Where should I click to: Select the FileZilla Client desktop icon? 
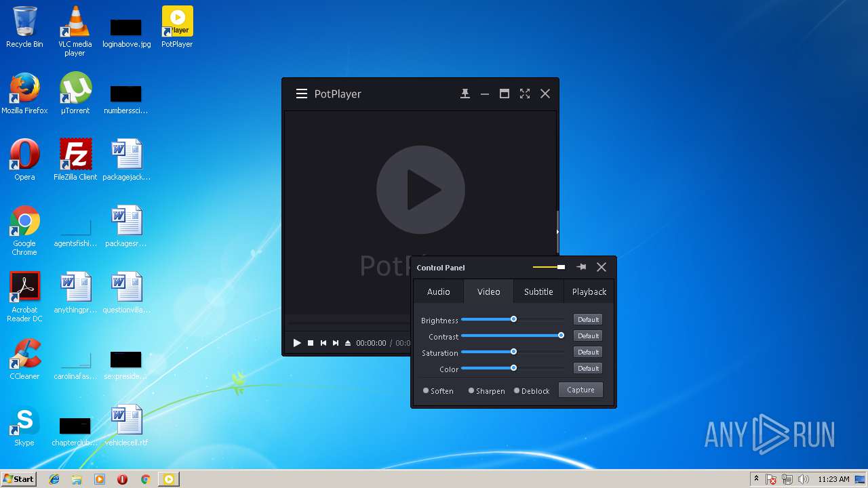click(x=75, y=160)
